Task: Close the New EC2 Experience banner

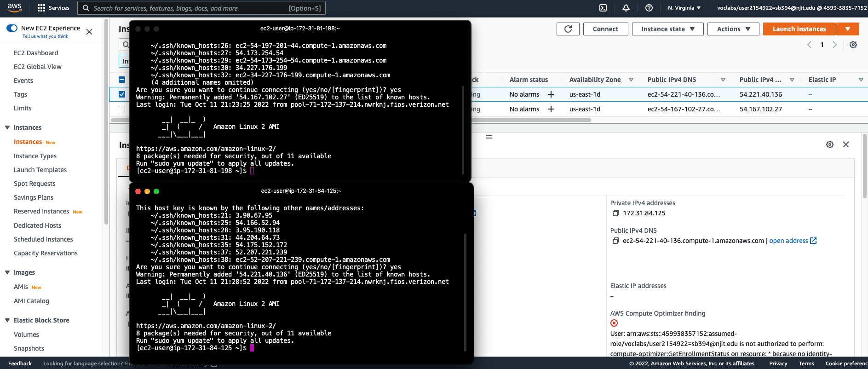Action: (89, 32)
